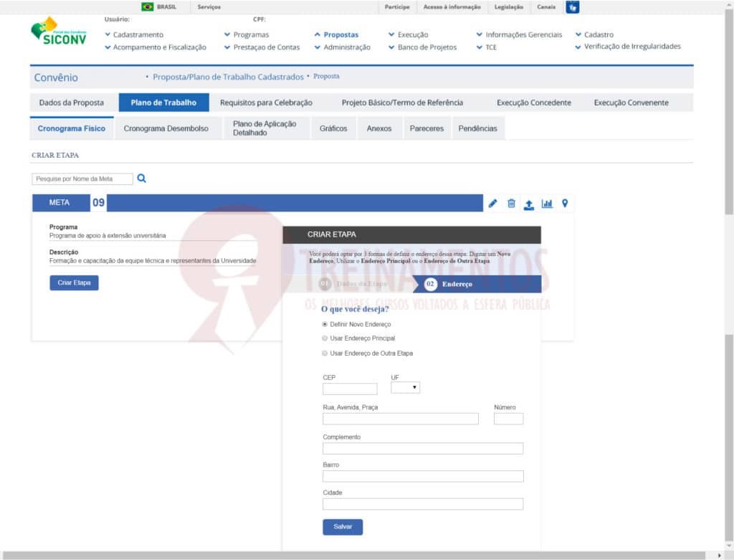Click the horizontal scrollbar at page bottom

click(358, 555)
